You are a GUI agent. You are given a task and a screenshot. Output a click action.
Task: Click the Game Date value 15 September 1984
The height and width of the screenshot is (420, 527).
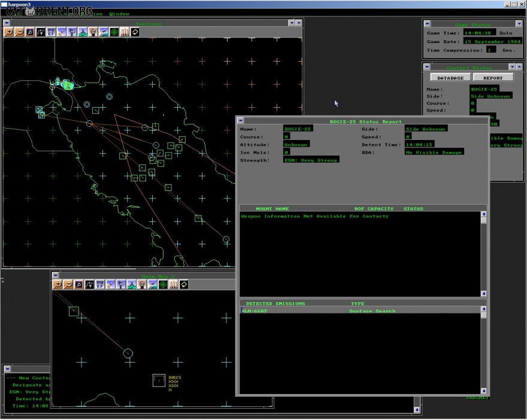(492, 41)
